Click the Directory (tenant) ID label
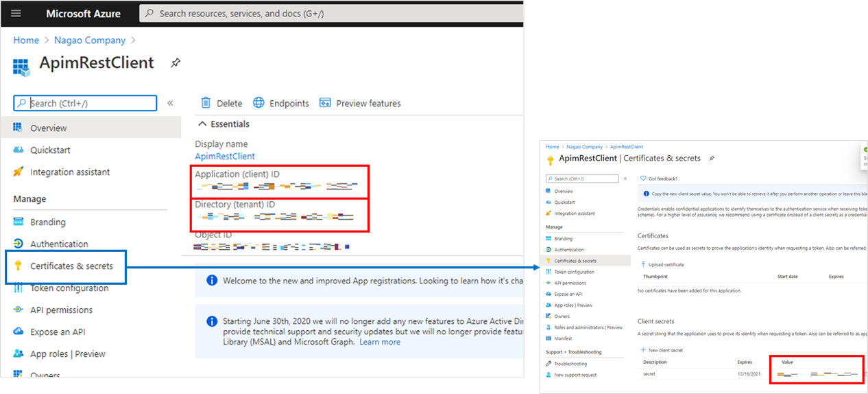 [234, 205]
